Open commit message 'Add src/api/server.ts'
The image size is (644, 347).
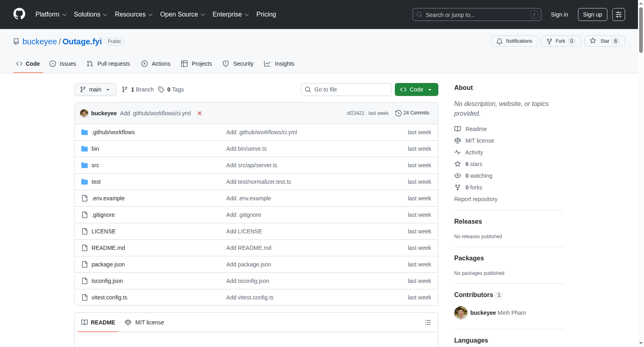click(x=252, y=165)
